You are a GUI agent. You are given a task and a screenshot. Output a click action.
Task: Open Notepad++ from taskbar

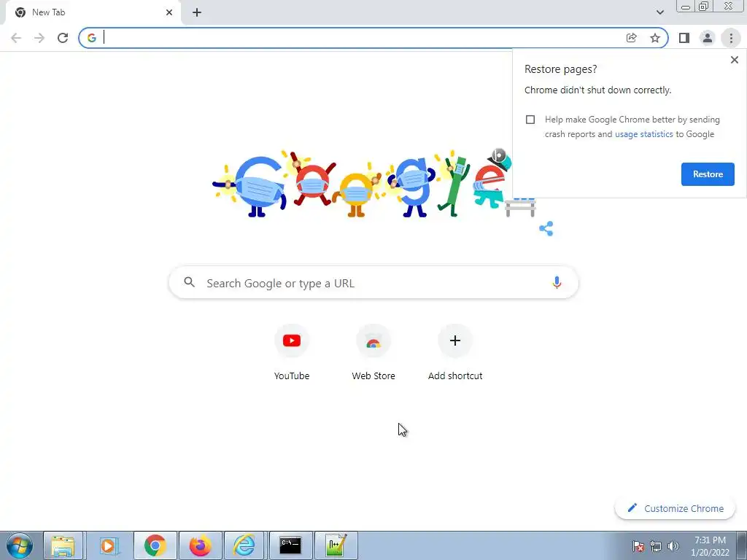pyautogui.click(x=336, y=545)
